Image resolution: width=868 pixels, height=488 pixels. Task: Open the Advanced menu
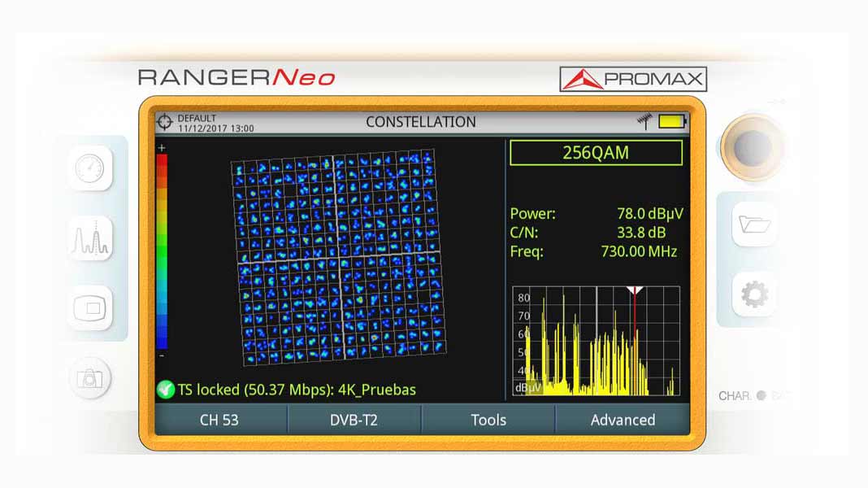(623, 420)
